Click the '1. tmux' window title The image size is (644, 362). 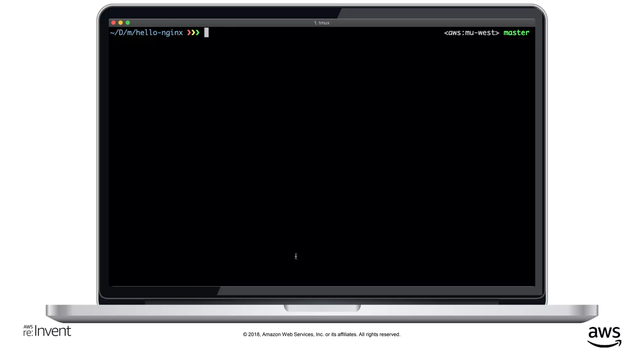pyautogui.click(x=321, y=23)
